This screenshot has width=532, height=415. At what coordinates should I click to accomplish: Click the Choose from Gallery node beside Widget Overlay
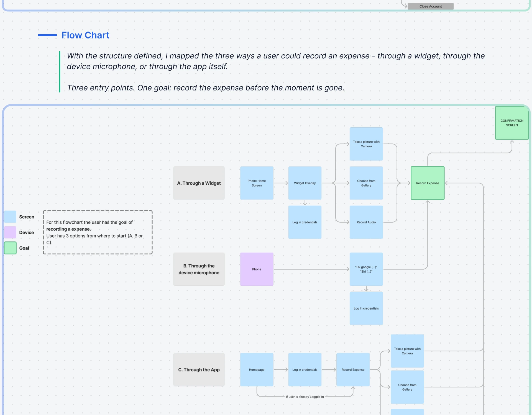tap(366, 183)
